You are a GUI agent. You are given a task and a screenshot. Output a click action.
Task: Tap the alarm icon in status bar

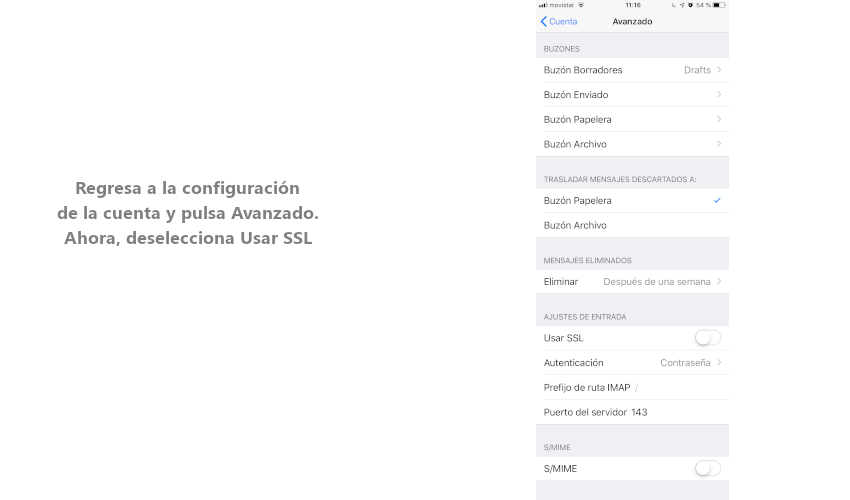click(x=690, y=5)
